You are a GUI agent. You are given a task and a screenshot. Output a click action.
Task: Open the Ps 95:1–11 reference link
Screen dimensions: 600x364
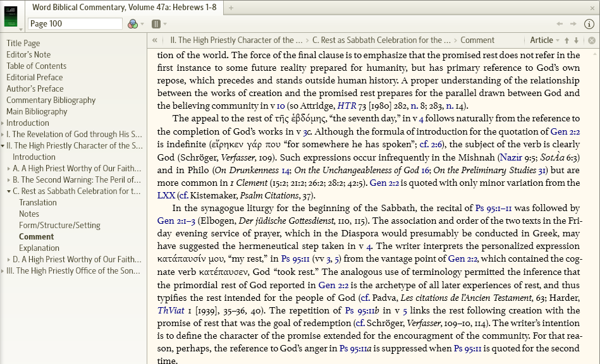pyautogui.click(x=493, y=209)
